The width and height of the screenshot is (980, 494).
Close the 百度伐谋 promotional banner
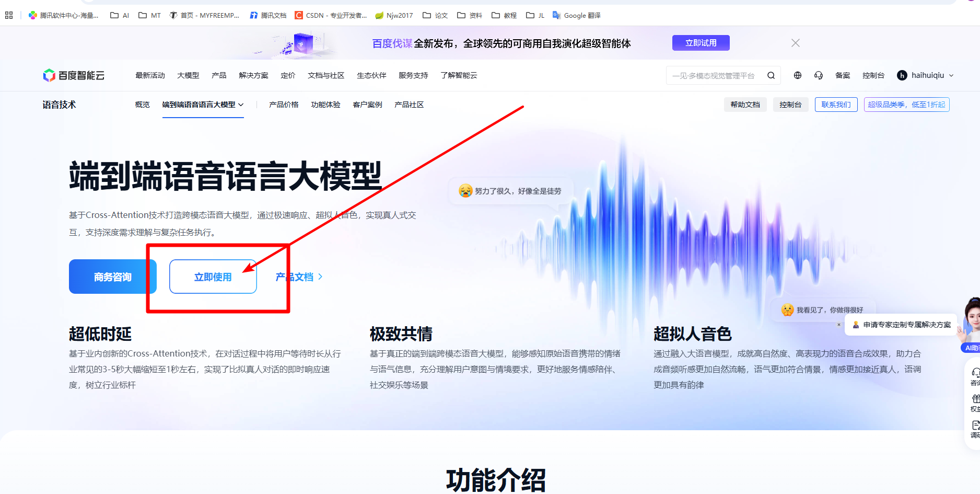click(x=795, y=43)
